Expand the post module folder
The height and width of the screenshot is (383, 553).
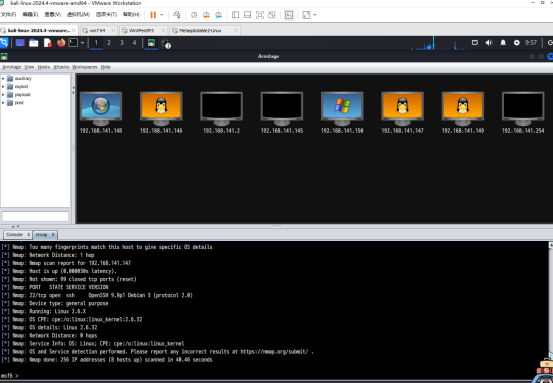(4, 103)
